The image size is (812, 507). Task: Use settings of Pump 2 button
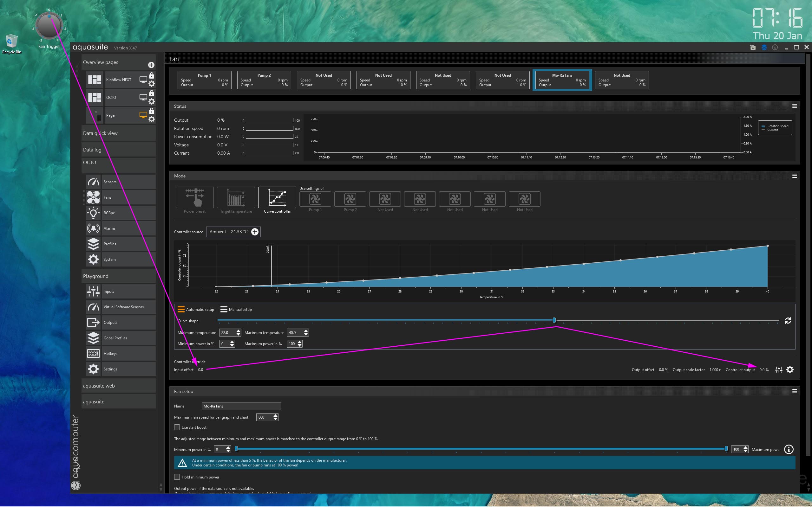[x=350, y=199]
